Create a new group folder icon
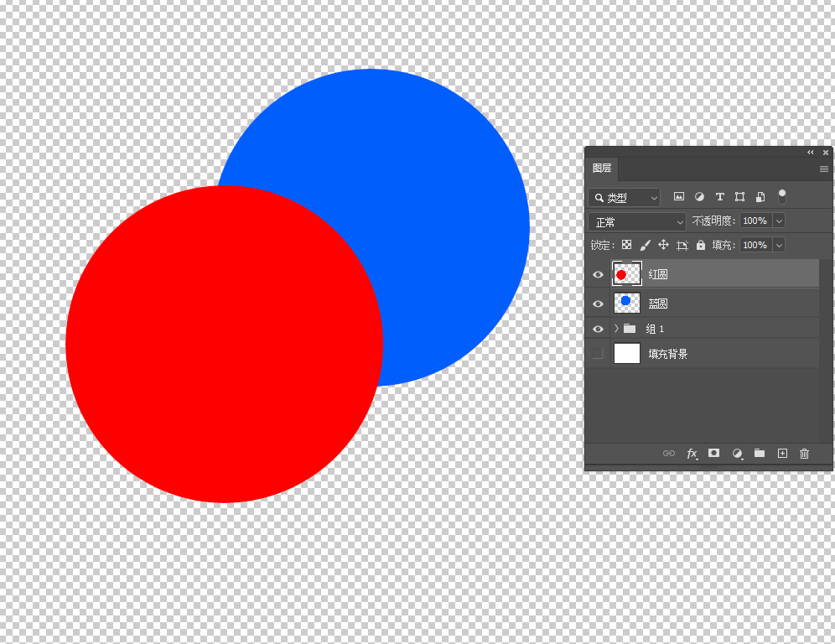The height and width of the screenshot is (644, 835). 760,453
